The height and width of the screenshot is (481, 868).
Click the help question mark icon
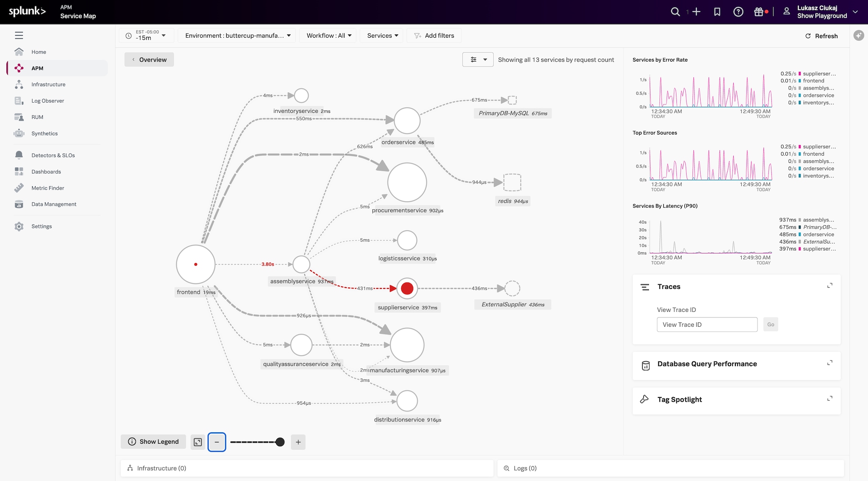(738, 12)
